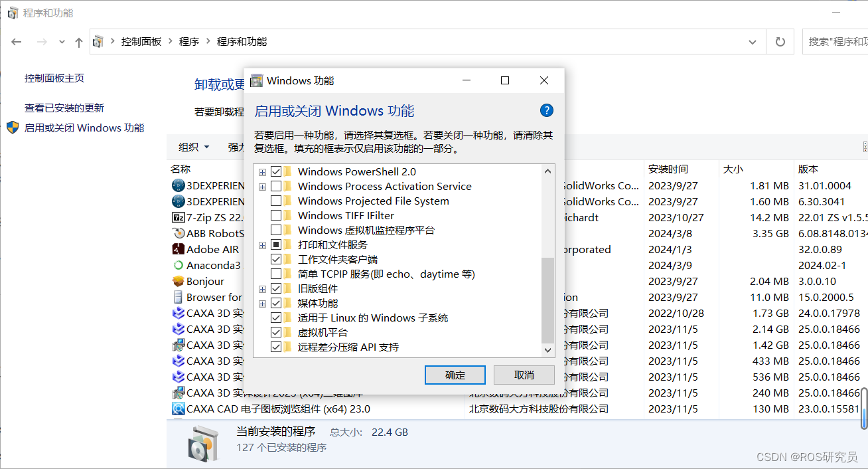
Task: Click chevron after 控制面板 breadcrumb
Action: coord(171,42)
